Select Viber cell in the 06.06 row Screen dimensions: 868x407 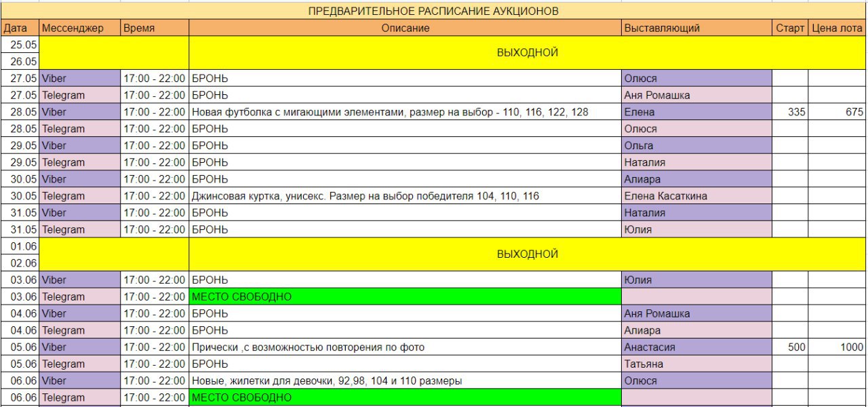click(x=80, y=381)
